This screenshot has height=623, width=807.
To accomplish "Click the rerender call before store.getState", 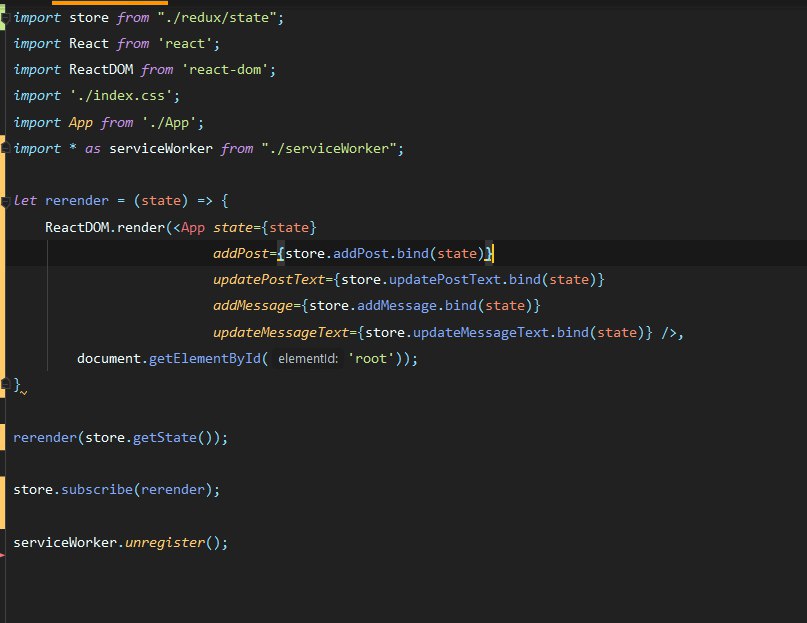I will (45, 438).
